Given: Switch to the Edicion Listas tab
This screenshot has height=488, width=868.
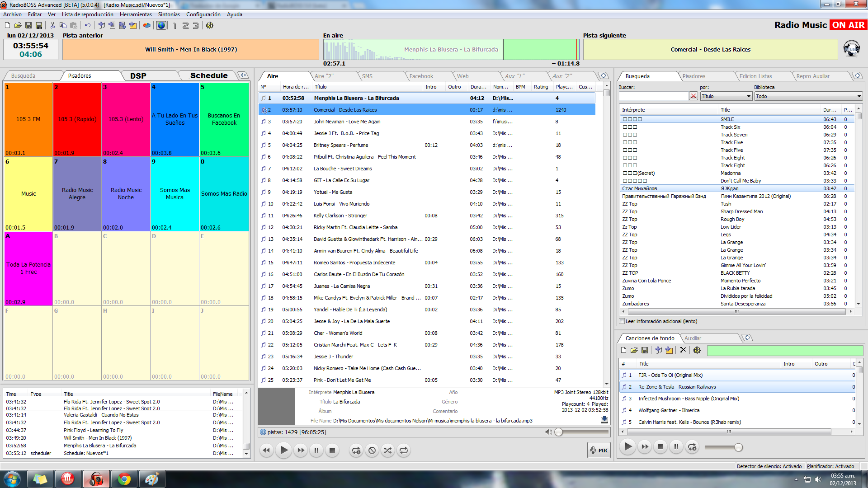Looking at the screenshot, I should 756,76.
